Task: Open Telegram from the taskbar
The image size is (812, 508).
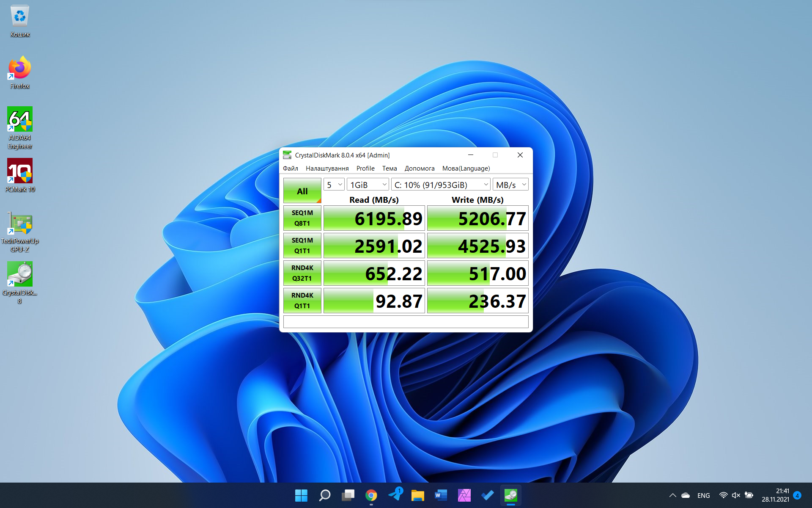Action: [x=395, y=495]
